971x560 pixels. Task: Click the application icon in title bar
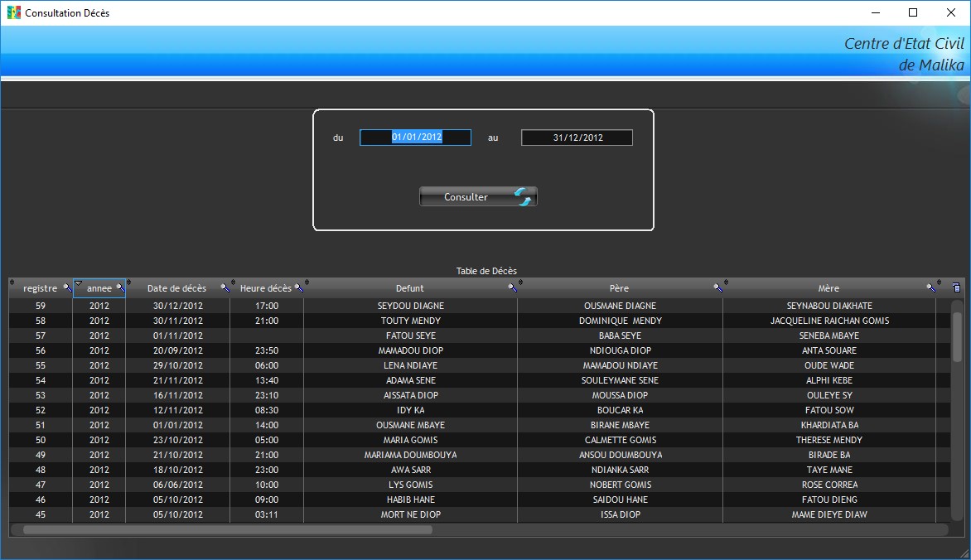(13, 12)
